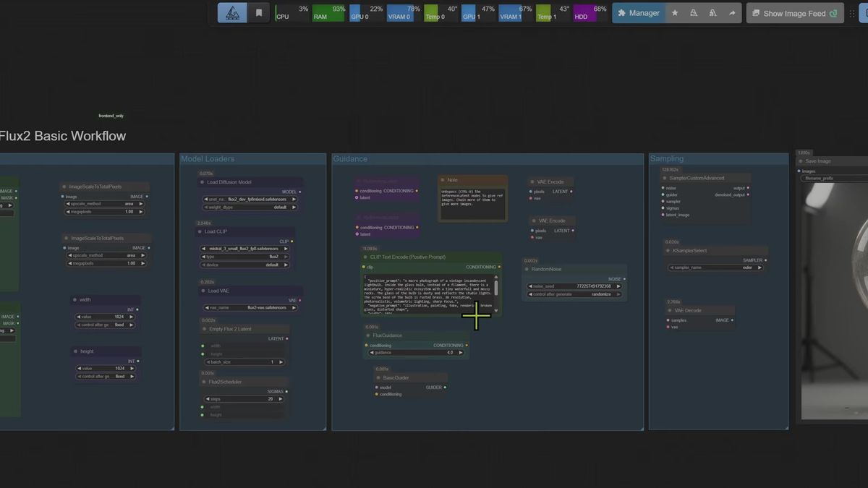868x488 pixels.
Task: Click the GUIDER output port on BasicGuider
Action: click(445, 387)
